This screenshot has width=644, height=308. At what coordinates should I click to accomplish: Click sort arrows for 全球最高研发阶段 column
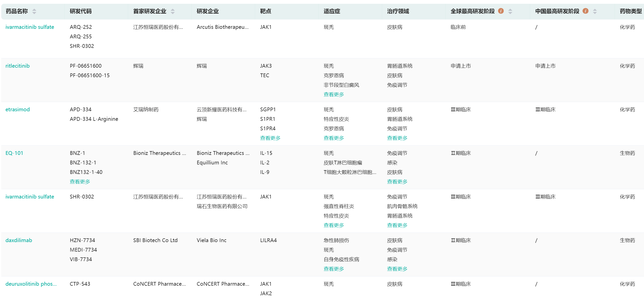pyautogui.click(x=510, y=11)
